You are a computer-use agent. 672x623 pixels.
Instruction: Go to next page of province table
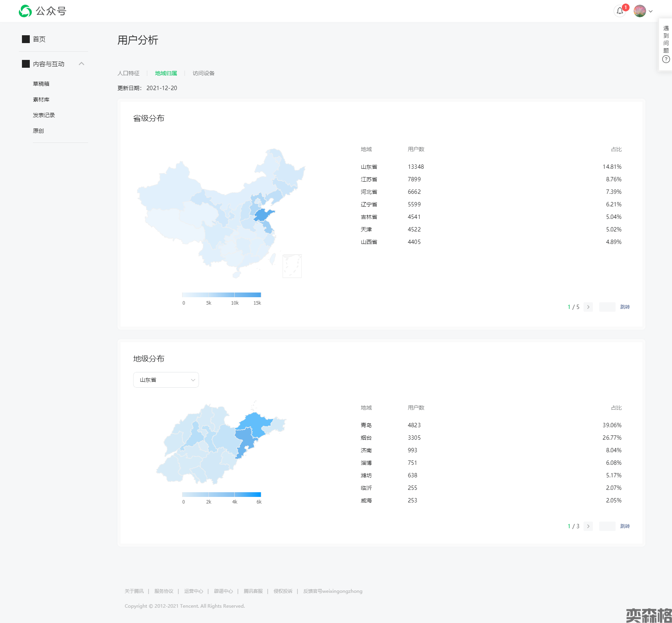(588, 307)
